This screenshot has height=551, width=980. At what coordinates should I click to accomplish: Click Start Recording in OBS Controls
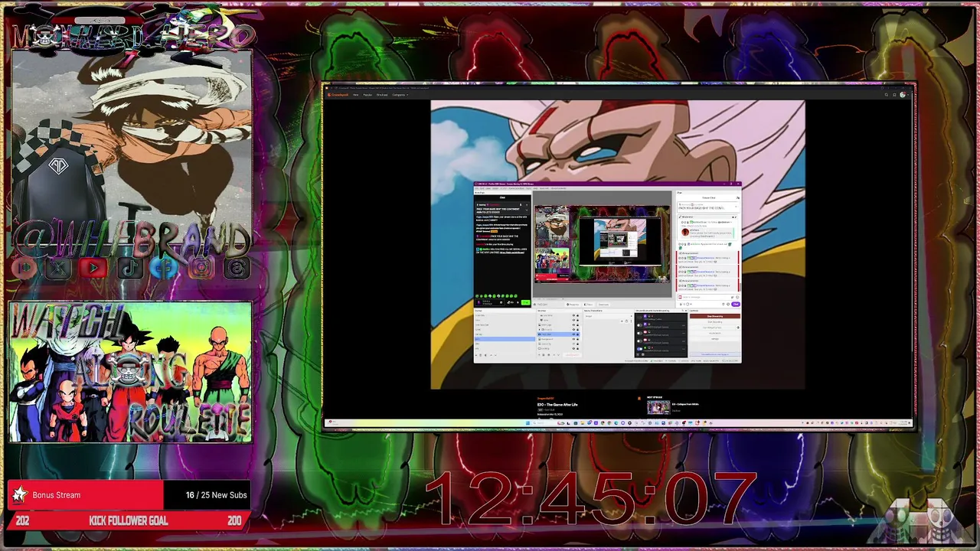(715, 321)
